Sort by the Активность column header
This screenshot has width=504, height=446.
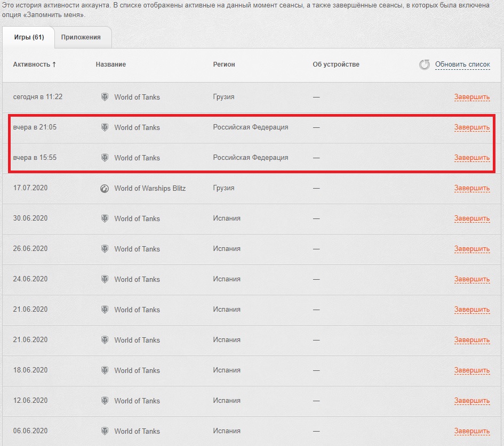coord(34,64)
